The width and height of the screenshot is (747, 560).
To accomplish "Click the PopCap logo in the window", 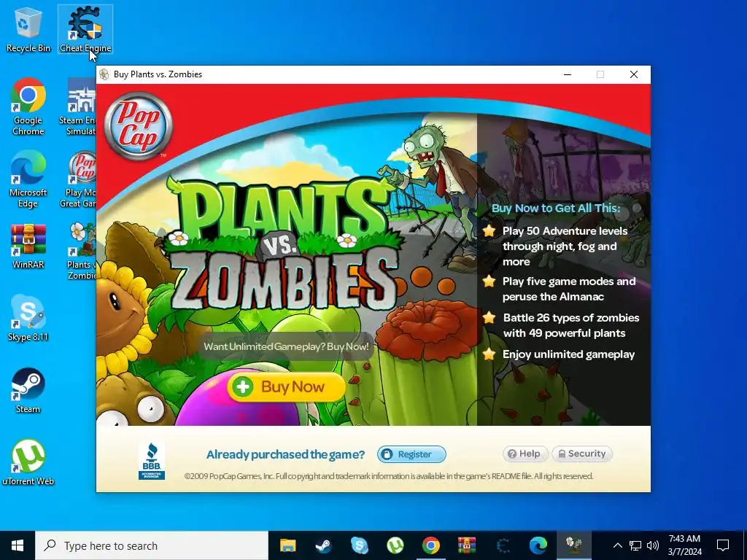I will point(138,125).
